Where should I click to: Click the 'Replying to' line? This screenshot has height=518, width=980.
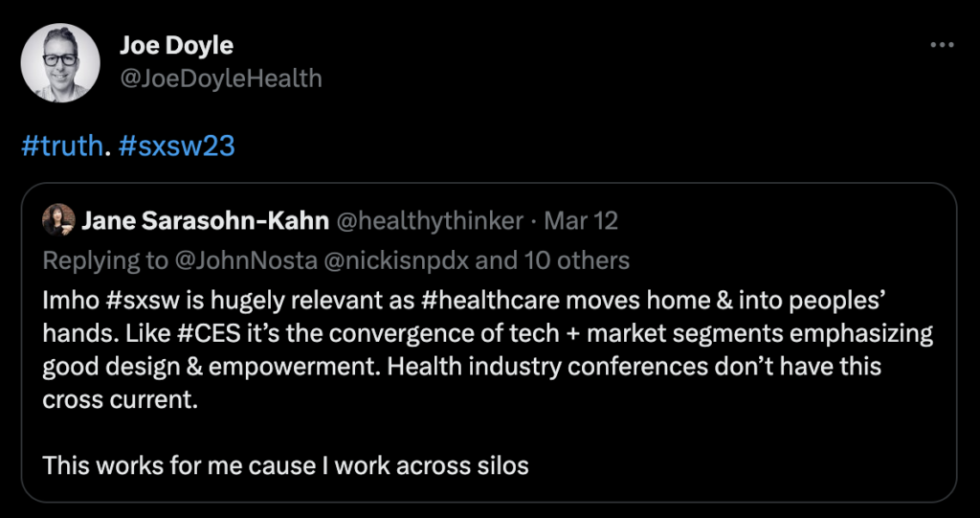click(x=336, y=260)
